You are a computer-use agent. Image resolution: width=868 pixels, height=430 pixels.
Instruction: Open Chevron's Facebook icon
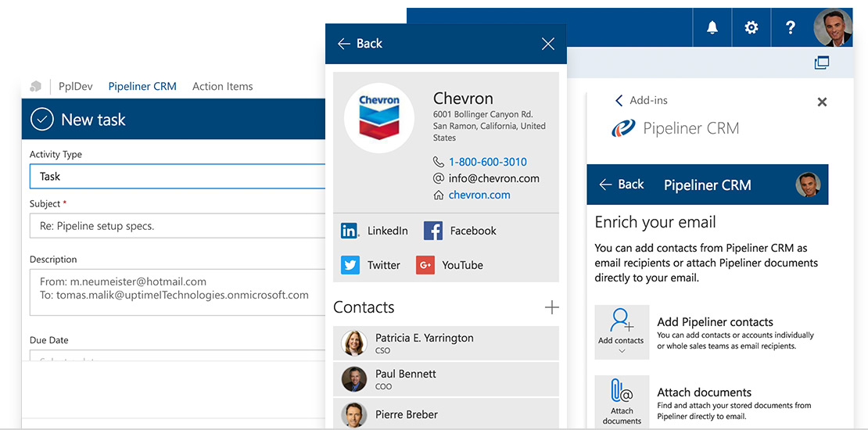coord(433,231)
